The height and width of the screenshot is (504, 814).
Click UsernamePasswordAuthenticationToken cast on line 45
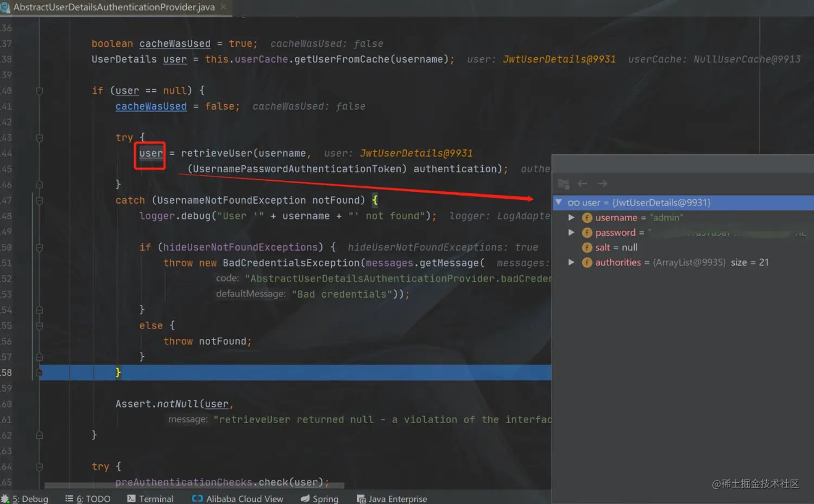(x=297, y=169)
